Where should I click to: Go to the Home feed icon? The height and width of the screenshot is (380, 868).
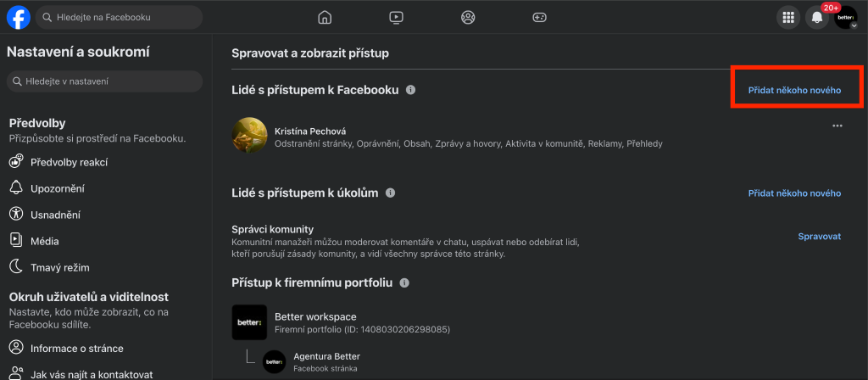325,18
